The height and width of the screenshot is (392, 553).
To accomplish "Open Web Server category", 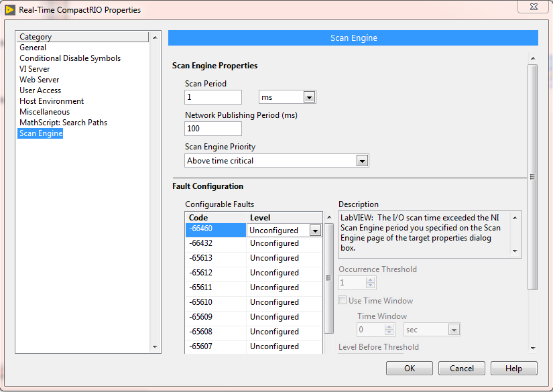I will point(39,80).
